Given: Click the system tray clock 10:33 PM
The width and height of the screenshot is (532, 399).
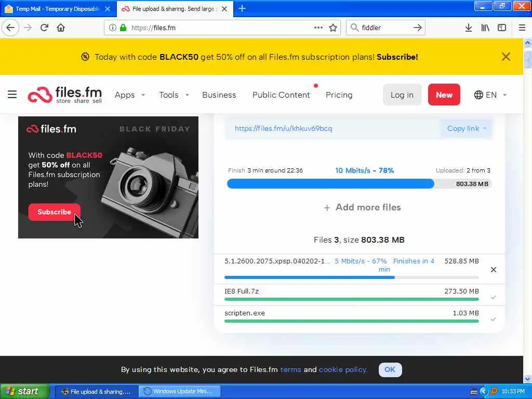Looking at the screenshot, I should (513, 392).
